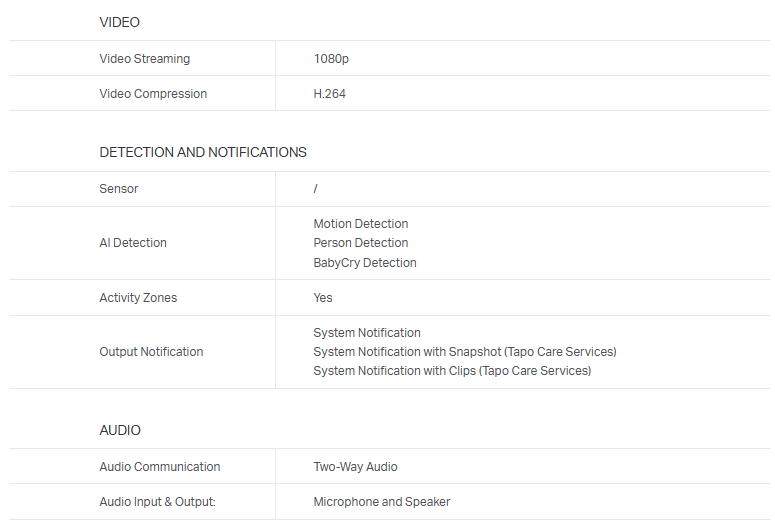Click the AI Detection row label
This screenshot has height=530, width=775.
[x=133, y=243]
